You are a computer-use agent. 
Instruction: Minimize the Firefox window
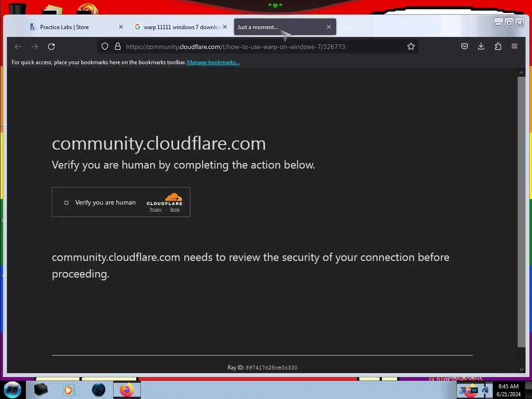coord(498,23)
